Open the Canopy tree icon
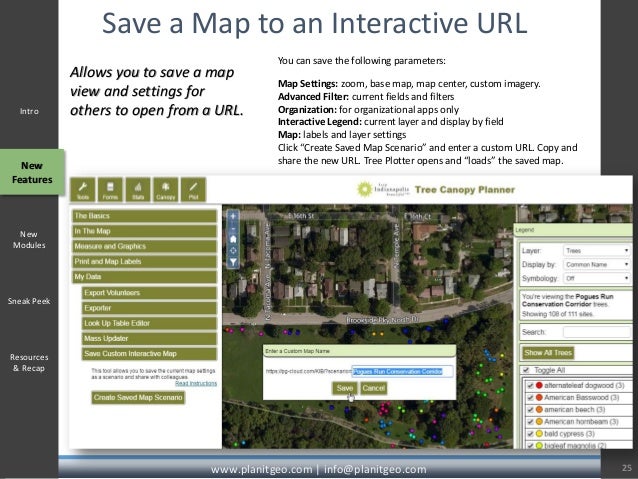The height and width of the screenshot is (479, 638). [x=166, y=190]
